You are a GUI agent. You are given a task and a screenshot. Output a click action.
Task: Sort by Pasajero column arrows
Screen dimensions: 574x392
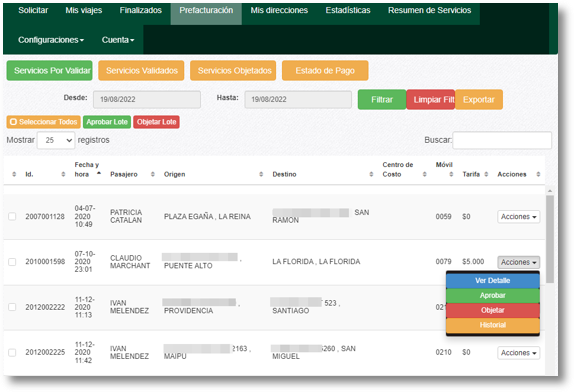tap(153, 174)
